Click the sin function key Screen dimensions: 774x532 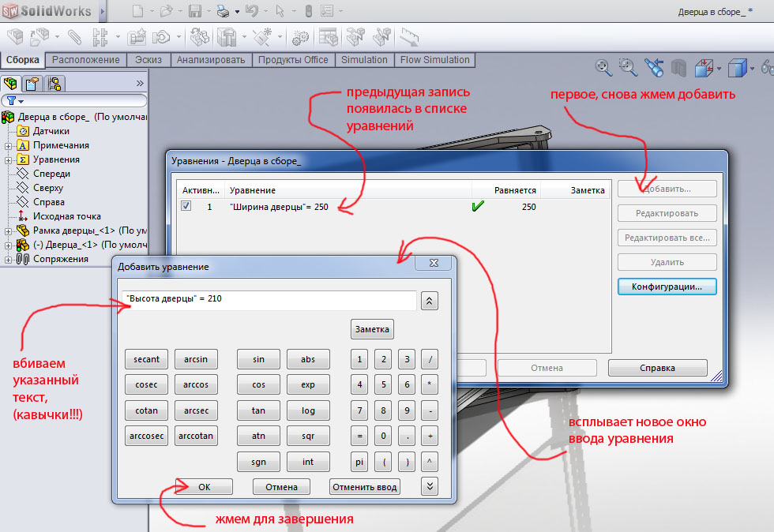pos(258,359)
